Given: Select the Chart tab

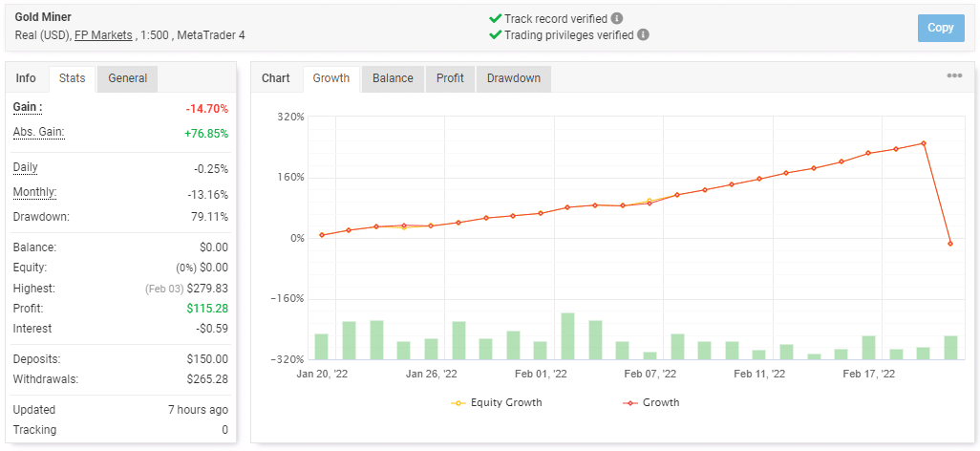Looking at the screenshot, I should point(276,78).
